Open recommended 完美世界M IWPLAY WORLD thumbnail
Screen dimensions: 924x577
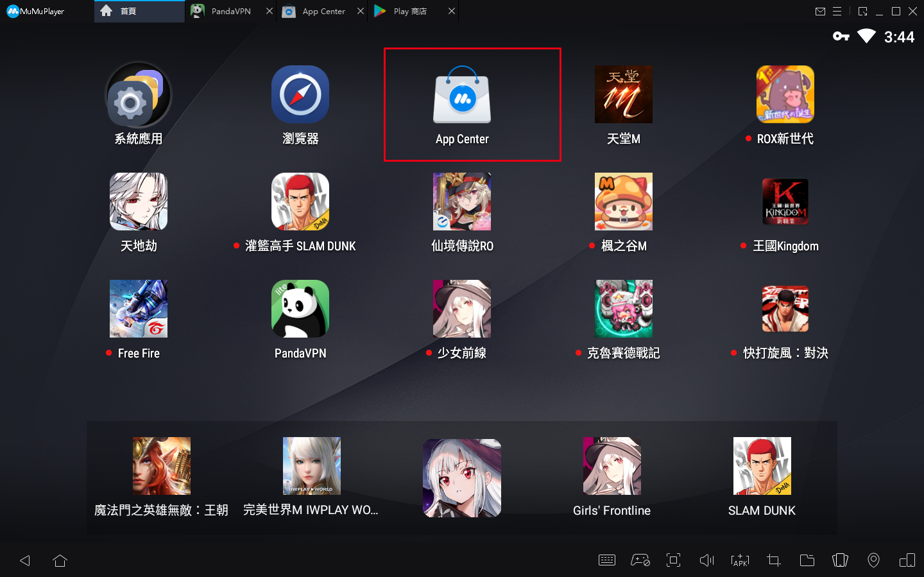point(312,466)
